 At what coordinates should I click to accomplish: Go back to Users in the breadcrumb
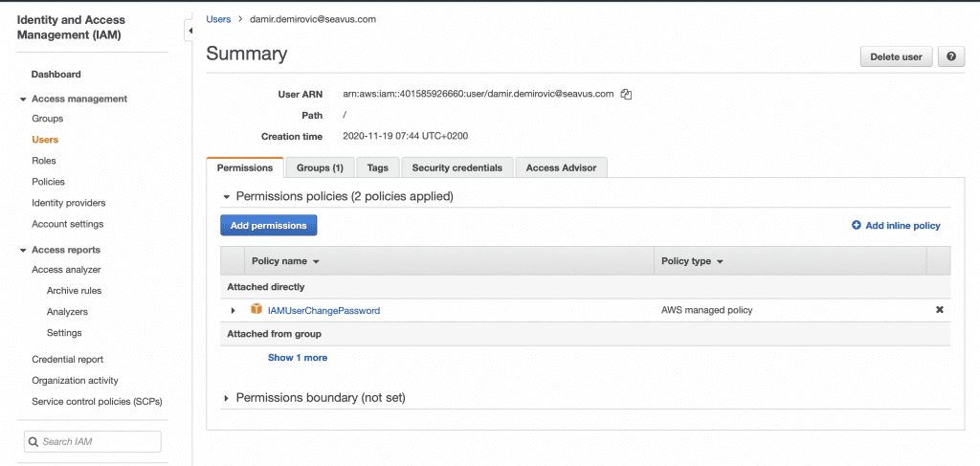218,19
